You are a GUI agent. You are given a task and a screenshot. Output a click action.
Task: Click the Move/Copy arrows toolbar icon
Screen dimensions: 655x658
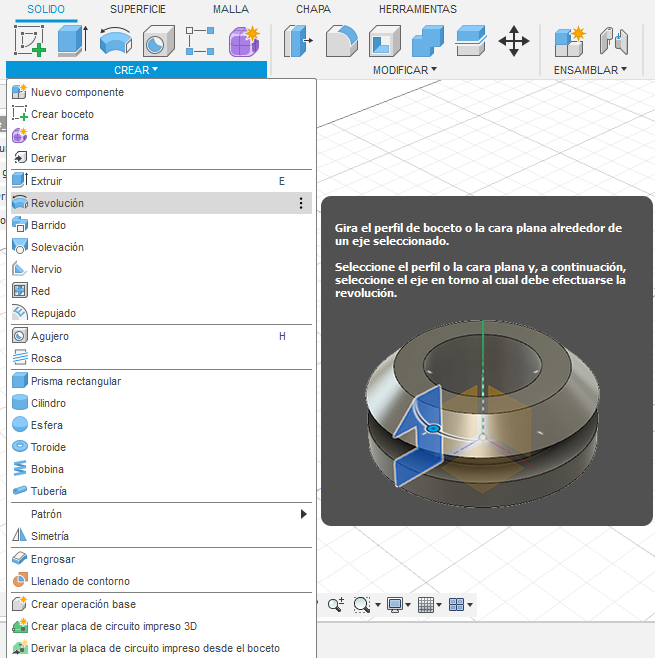(x=514, y=41)
